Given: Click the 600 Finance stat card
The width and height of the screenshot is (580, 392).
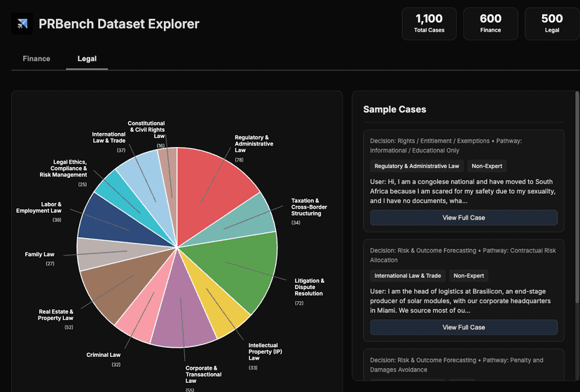Looking at the screenshot, I should [x=490, y=24].
